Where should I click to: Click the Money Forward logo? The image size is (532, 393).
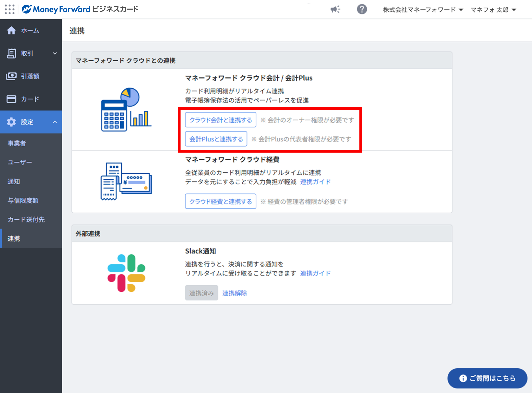tap(56, 9)
